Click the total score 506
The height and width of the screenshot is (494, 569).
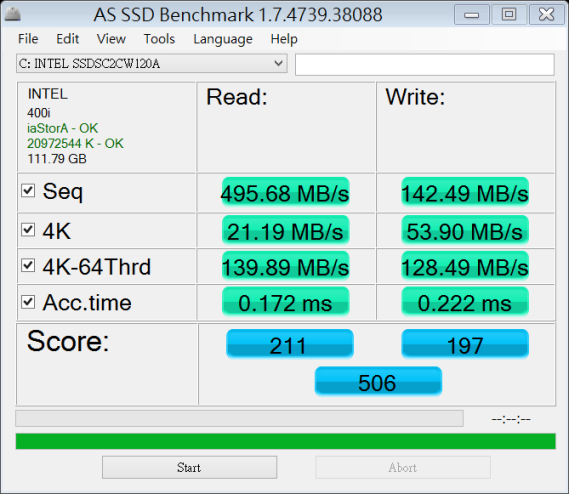click(x=378, y=381)
